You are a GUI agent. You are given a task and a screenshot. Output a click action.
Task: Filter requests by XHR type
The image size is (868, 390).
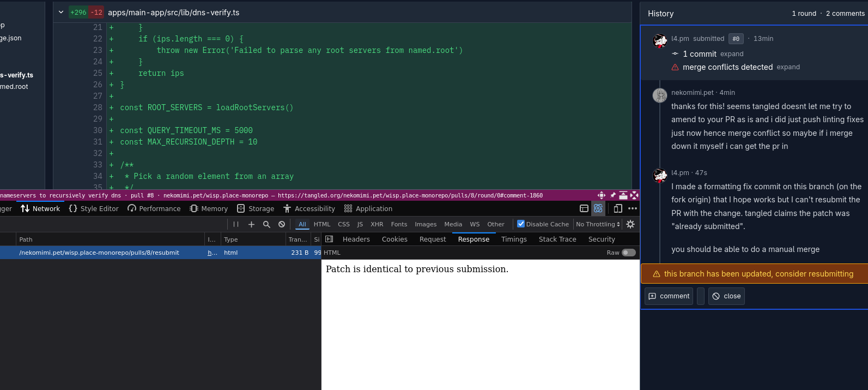[x=377, y=224]
